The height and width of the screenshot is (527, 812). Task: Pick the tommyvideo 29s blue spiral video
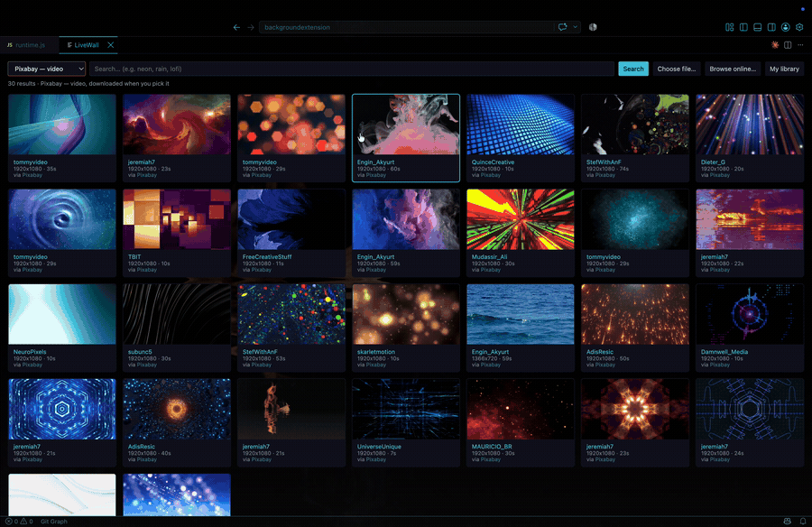(x=62, y=233)
